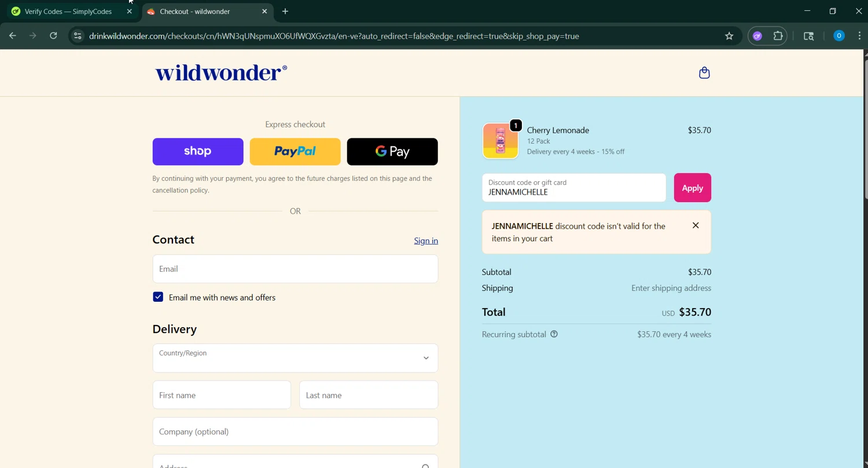Dismiss the invalid discount code message

(696, 225)
